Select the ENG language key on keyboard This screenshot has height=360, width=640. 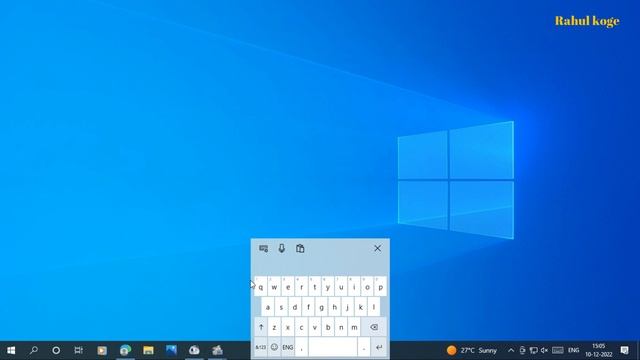tap(288, 347)
